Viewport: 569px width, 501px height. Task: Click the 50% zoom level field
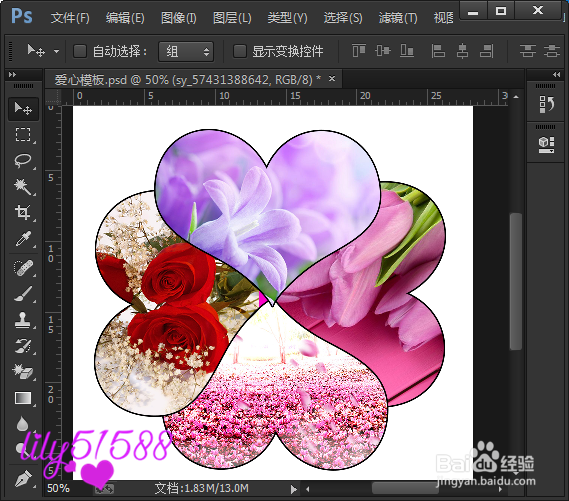59,488
